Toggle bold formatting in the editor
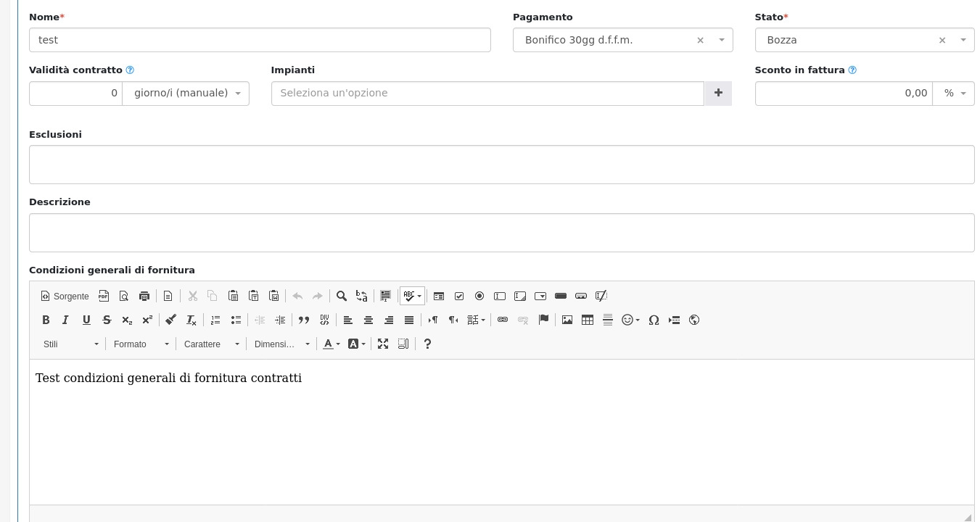980x522 pixels. tap(46, 320)
